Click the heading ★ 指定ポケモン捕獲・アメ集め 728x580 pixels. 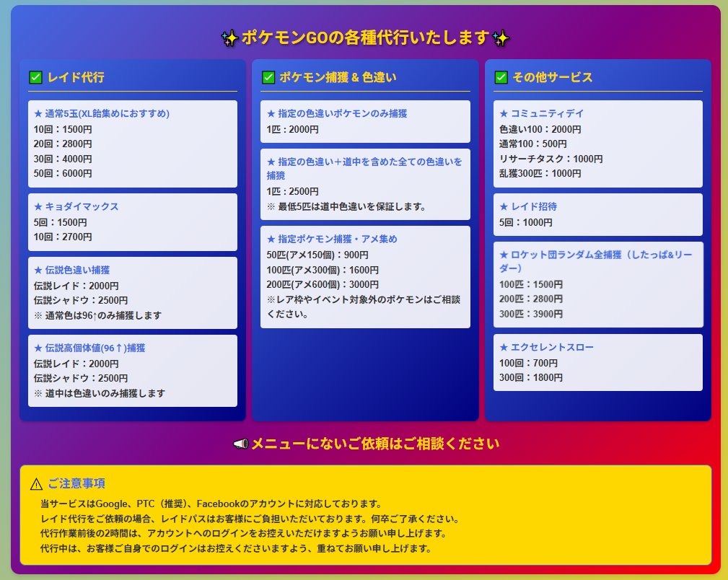point(333,240)
